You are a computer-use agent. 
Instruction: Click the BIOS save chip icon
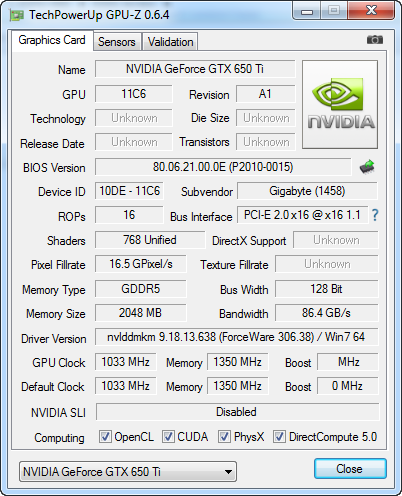coord(367,167)
